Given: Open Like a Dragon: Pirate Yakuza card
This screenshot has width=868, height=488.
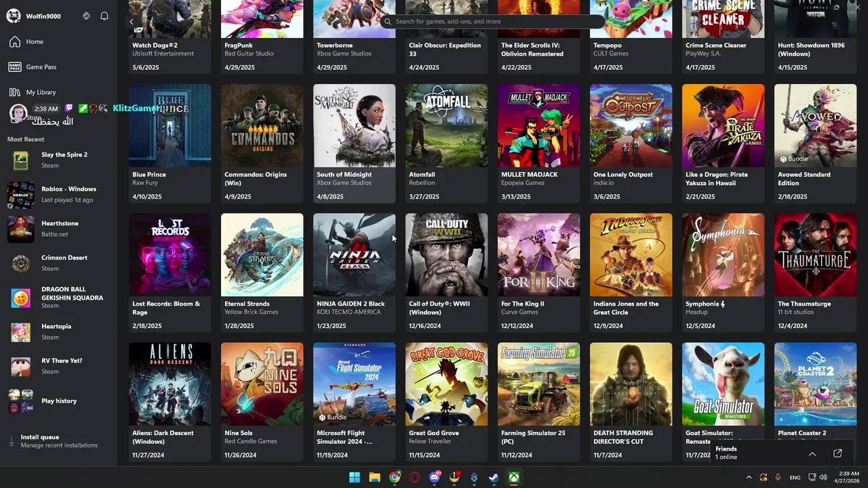Looking at the screenshot, I should tap(723, 144).
